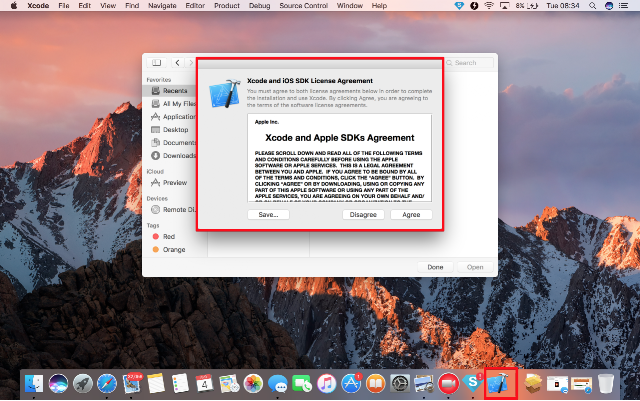Image resolution: width=640 pixels, height=401 pixels.
Task: Open the Debug menu
Action: tap(260, 6)
